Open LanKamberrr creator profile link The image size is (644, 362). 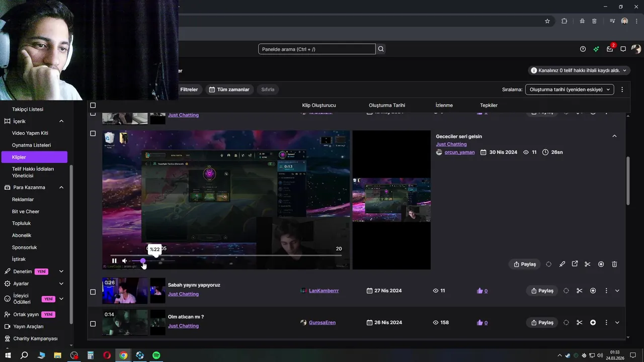[x=324, y=291]
